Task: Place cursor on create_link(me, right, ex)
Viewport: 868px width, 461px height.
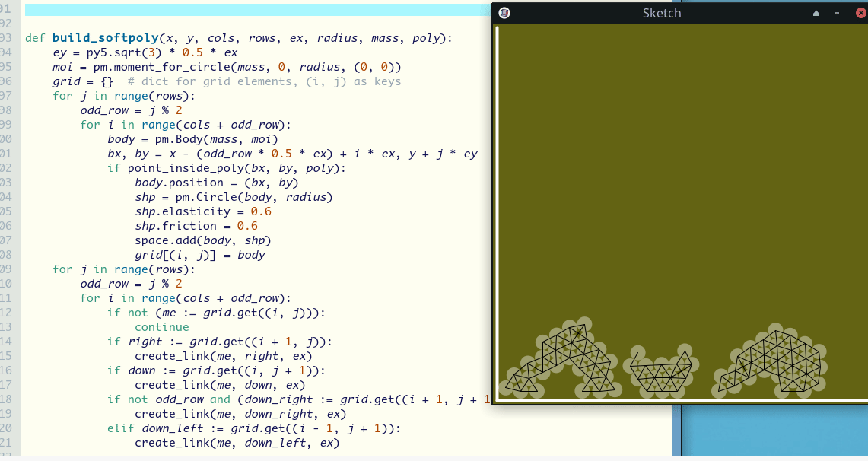Action: (223, 356)
